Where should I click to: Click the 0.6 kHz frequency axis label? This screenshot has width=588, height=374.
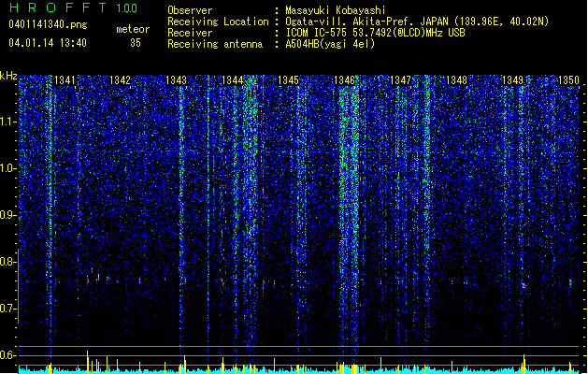(x=7, y=355)
